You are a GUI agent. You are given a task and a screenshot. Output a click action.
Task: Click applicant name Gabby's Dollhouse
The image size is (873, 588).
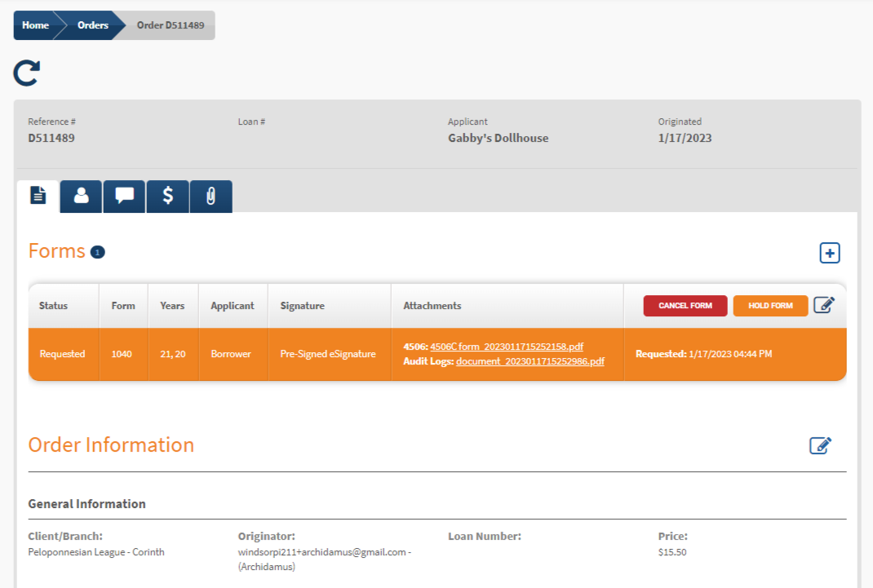click(x=499, y=138)
